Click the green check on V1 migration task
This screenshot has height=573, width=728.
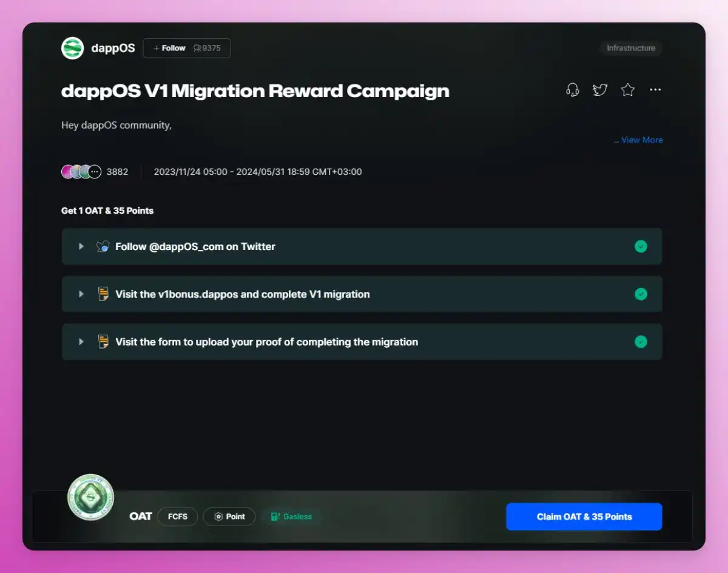coord(641,294)
